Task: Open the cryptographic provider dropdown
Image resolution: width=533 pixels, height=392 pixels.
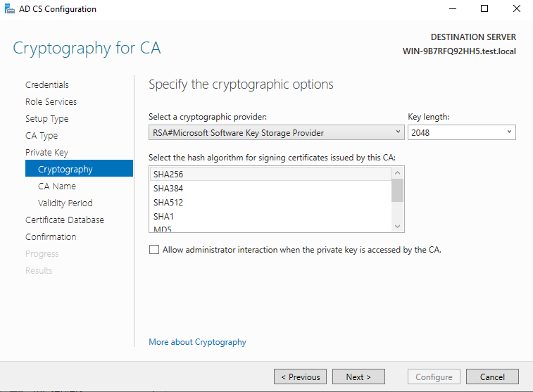Action: coord(277,132)
